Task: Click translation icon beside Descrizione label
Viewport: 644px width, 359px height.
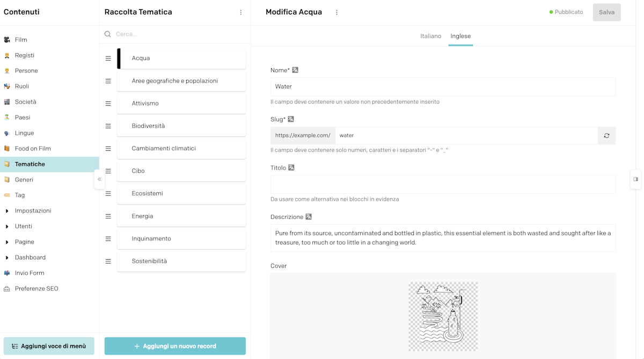Action: (309, 217)
